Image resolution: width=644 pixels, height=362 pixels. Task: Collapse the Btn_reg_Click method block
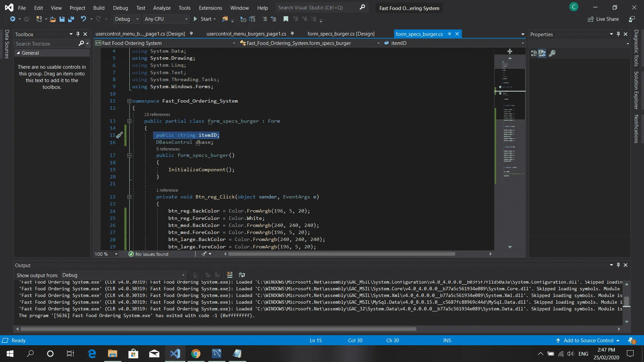(x=129, y=197)
